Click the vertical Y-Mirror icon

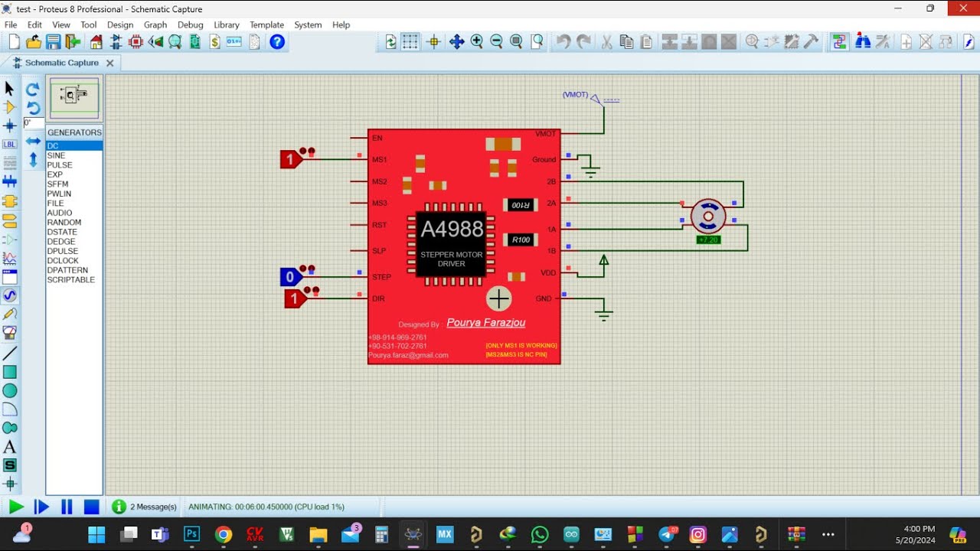33,159
